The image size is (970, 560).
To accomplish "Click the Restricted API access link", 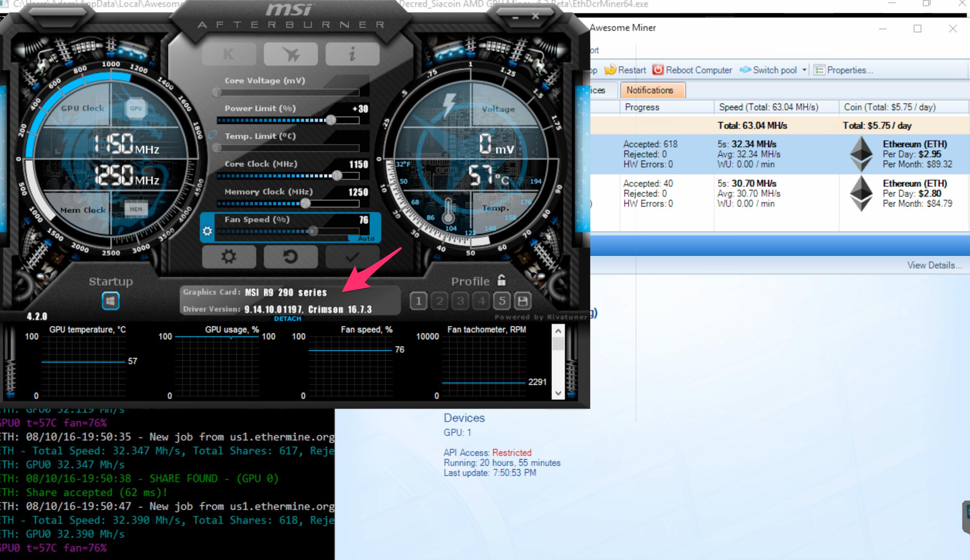I will (x=512, y=453).
